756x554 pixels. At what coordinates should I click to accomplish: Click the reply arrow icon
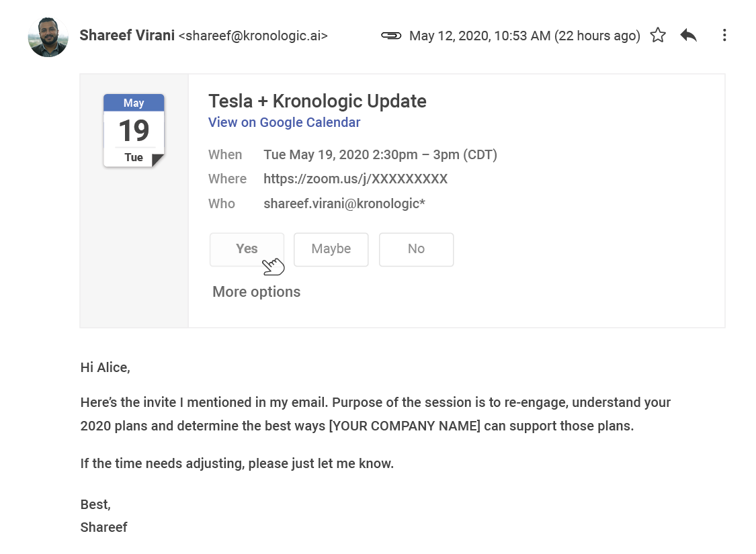(x=689, y=35)
